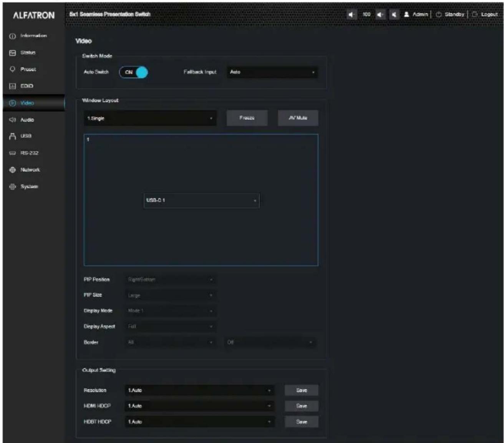This screenshot has height=443, width=504.
Task: Open the HDMI HDCP dropdown
Action: (x=200, y=406)
